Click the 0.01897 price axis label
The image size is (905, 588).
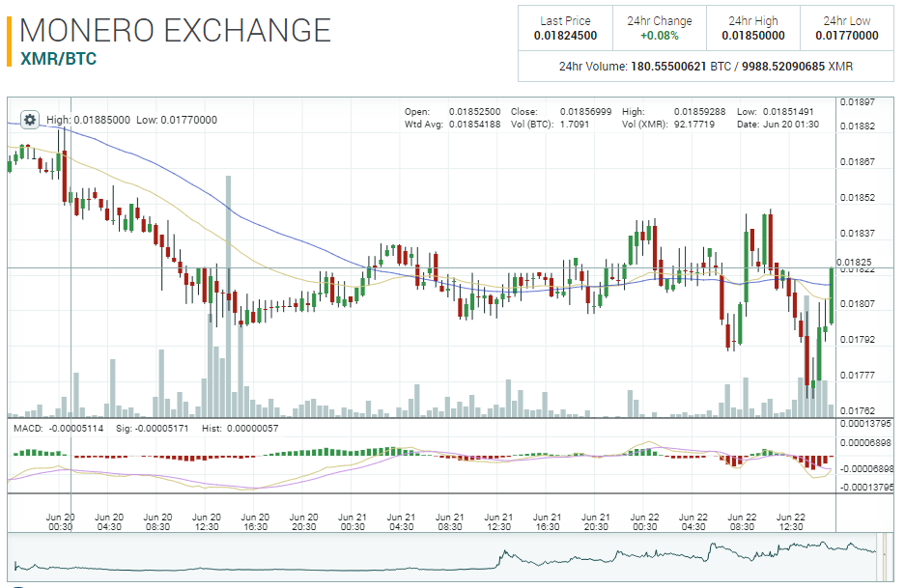tap(857, 102)
